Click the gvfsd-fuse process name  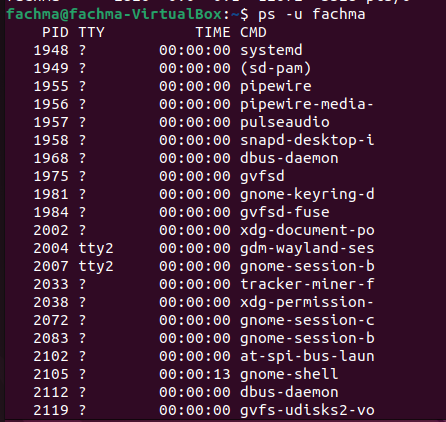285,212
